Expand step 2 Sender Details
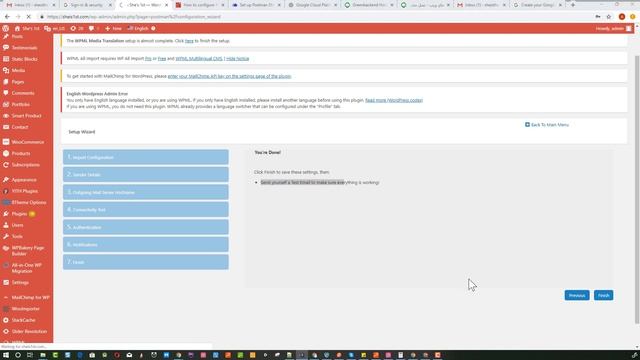640x360 pixels. tap(146, 175)
